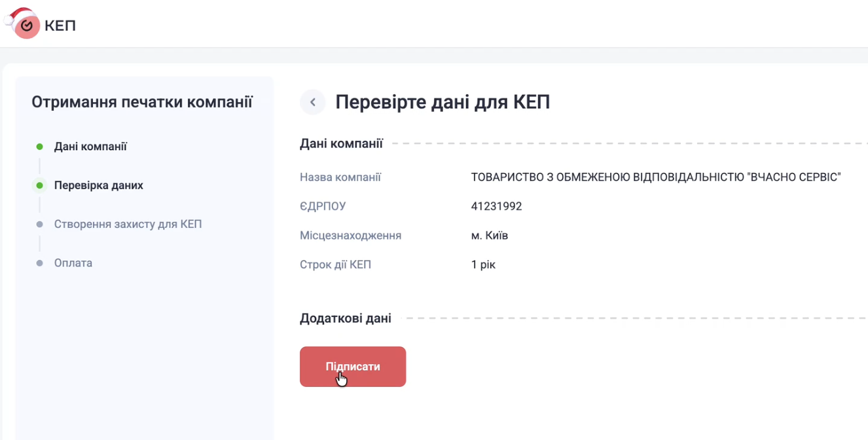Click the 1 рік validity value
Image resolution: width=868 pixels, height=440 pixels.
coord(483,265)
